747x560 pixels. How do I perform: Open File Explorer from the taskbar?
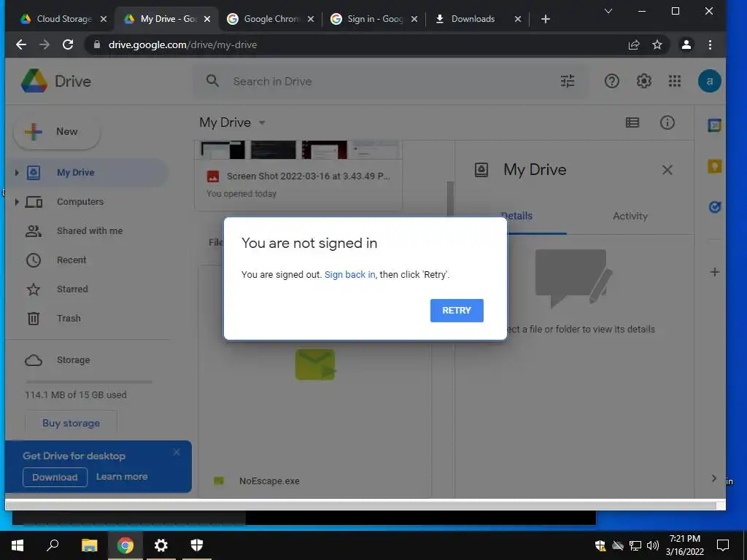point(89,545)
